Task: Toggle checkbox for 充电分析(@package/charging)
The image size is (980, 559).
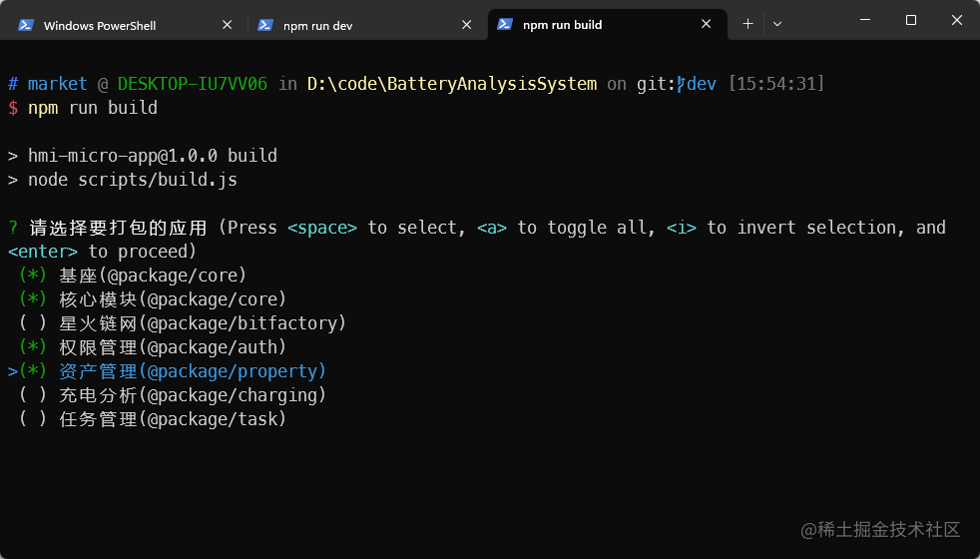Action: (33, 395)
